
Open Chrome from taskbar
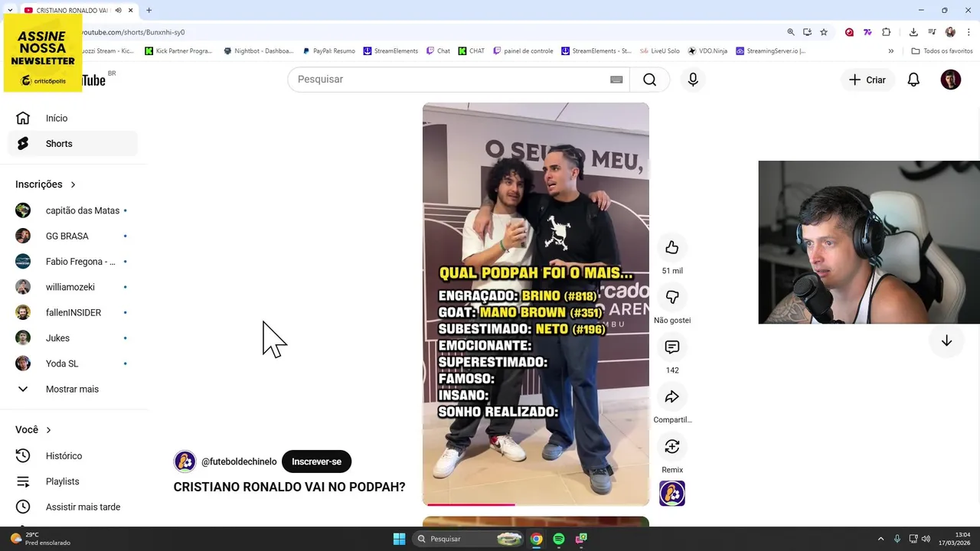pos(537,539)
